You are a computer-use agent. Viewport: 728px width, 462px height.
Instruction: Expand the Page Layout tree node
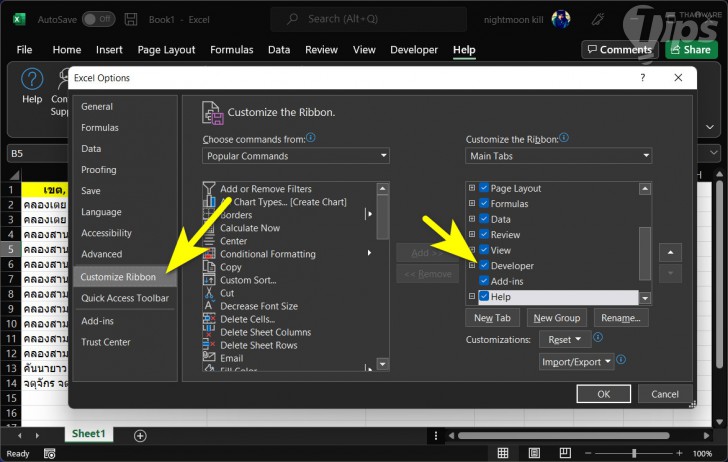(472, 188)
